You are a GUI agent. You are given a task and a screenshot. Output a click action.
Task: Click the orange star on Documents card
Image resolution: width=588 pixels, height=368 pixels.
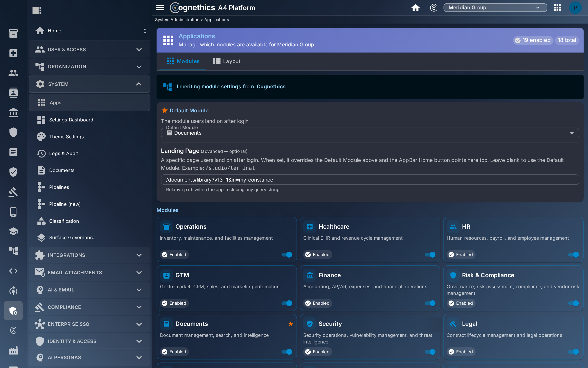click(x=291, y=324)
